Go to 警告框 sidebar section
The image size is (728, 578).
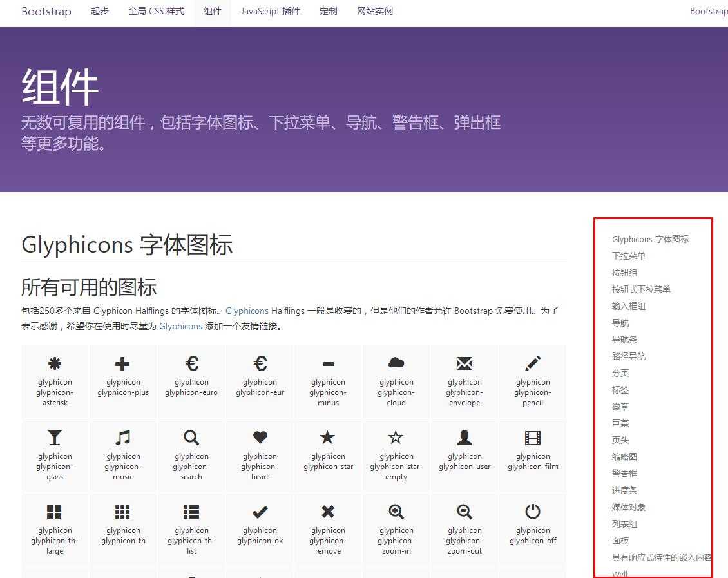624,474
